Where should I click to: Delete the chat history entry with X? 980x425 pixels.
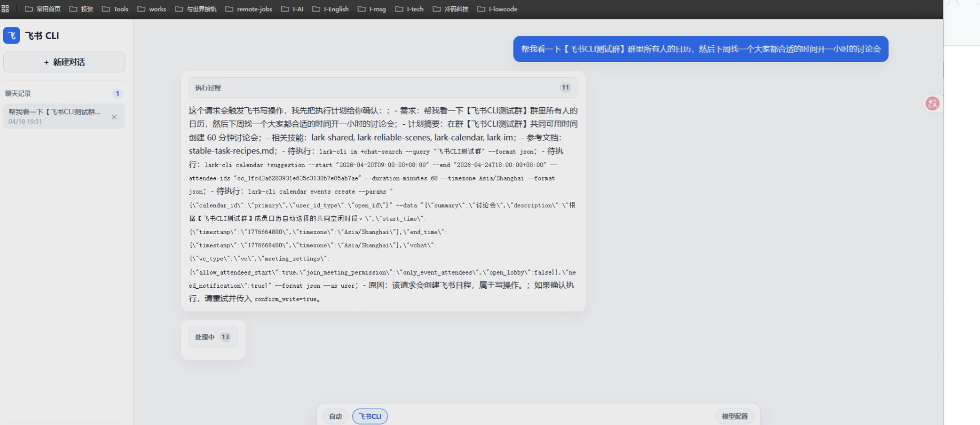point(114,117)
